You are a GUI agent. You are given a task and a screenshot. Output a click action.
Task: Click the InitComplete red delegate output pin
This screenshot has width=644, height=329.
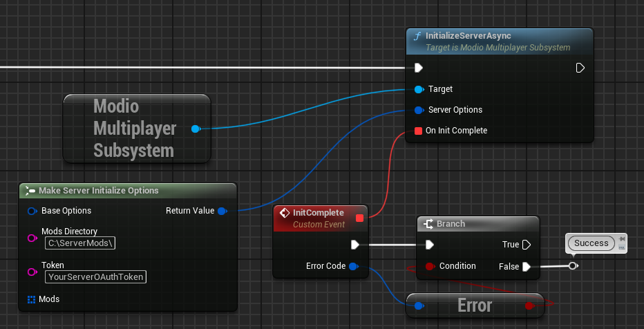click(x=360, y=218)
